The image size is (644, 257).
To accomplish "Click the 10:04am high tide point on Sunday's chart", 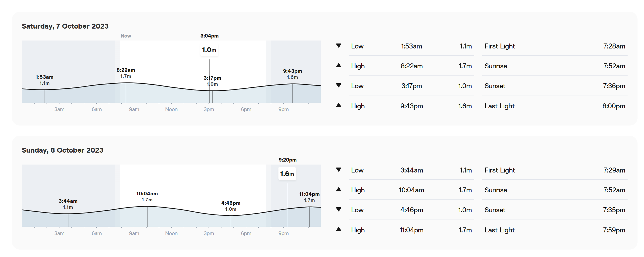I will [147, 197].
